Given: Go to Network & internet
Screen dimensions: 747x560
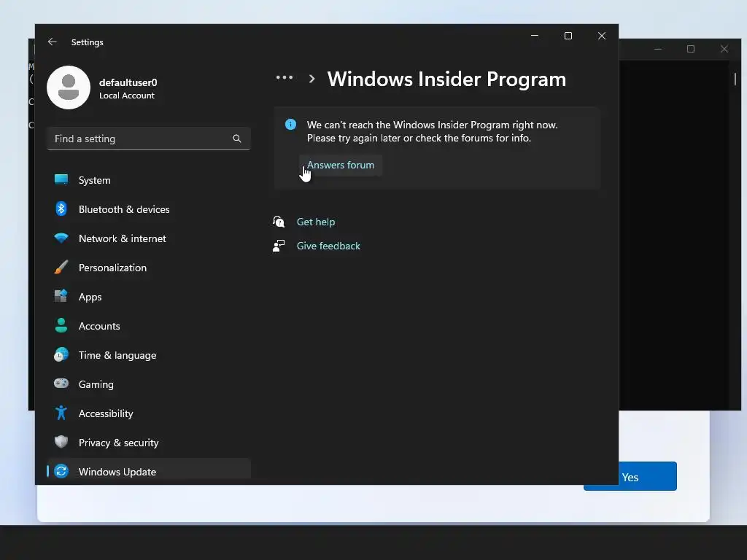Looking at the screenshot, I should click(x=149, y=238).
